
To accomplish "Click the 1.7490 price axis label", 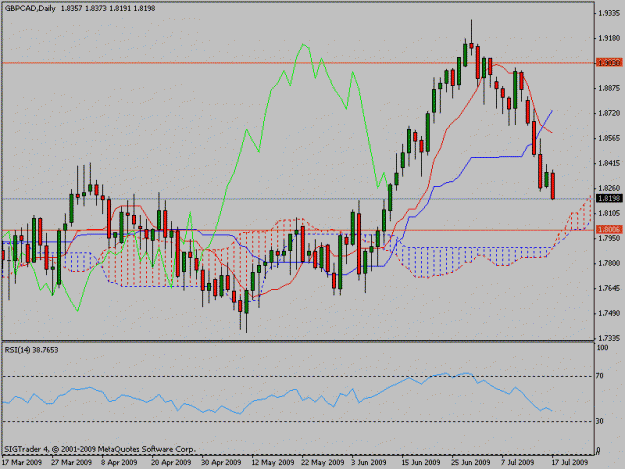I will coord(609,313).
